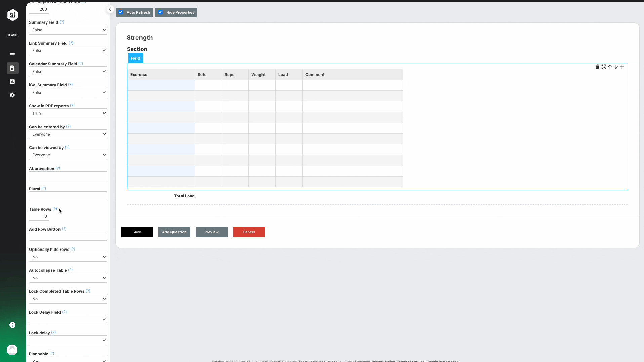Open the Can be entered by dropdown
The height and width of the screenshot is (362, 644).
pos(68,134)
